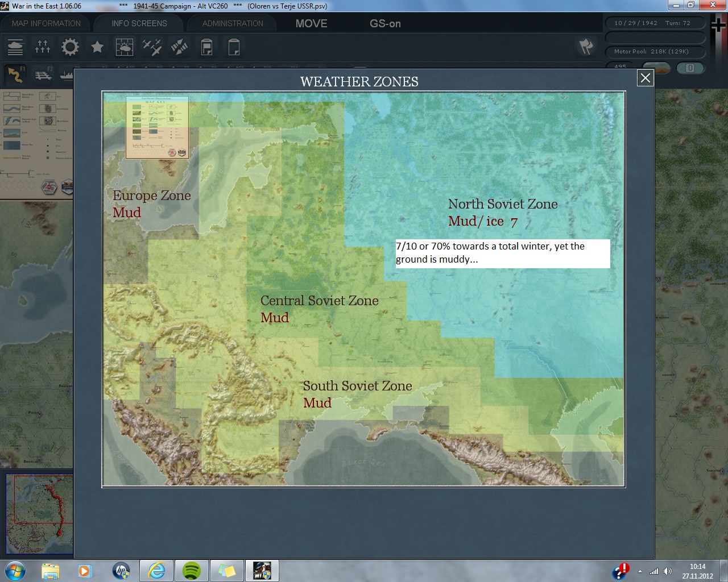The image size is (728, 582).
Task: Open the order of battle tank icon
Action: pos(15,47)
